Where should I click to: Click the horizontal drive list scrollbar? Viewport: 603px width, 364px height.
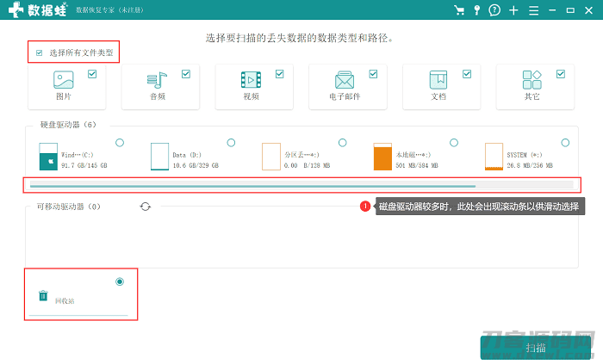click(252, 186)
